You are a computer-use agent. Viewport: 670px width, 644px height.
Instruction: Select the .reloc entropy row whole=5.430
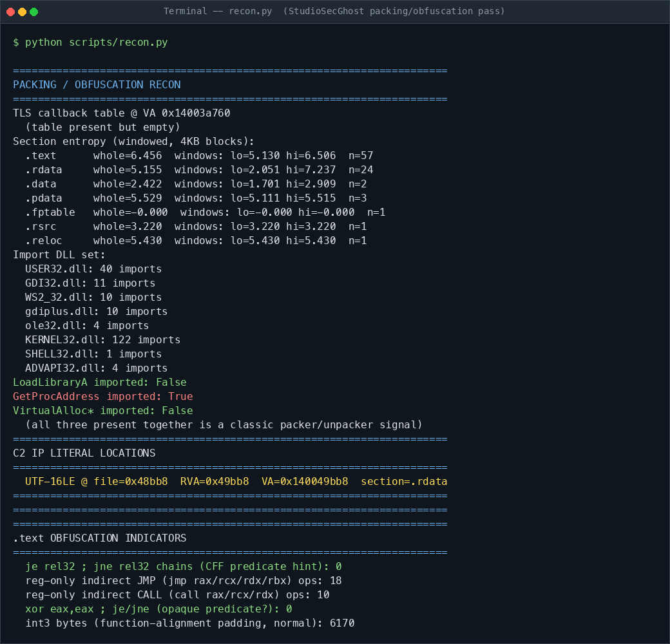(196, 240)
